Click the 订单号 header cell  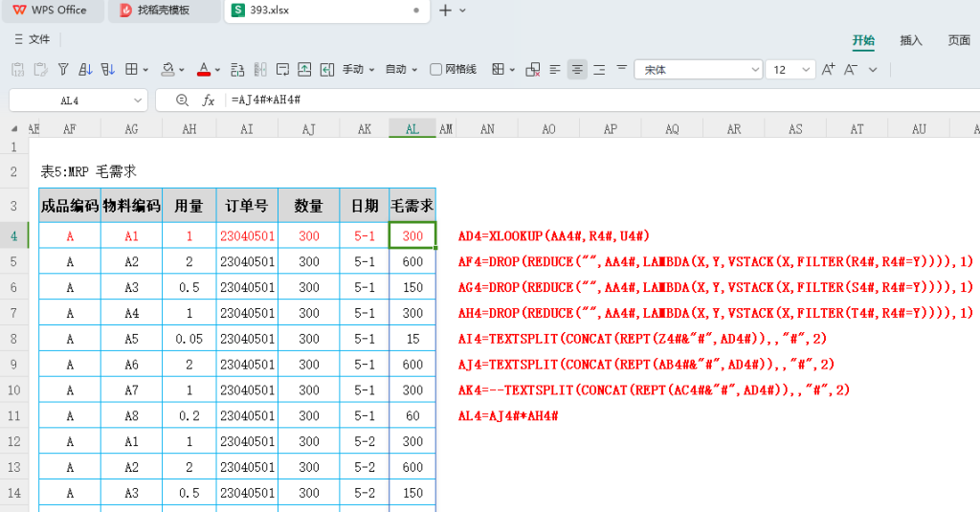pyautogui.click(x=247, y=206)
